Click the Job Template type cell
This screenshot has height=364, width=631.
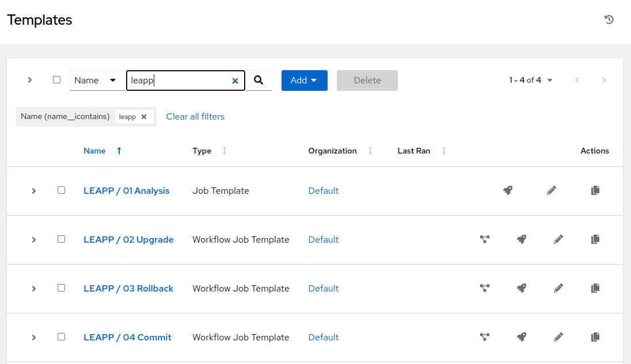(x=221, y=191)
